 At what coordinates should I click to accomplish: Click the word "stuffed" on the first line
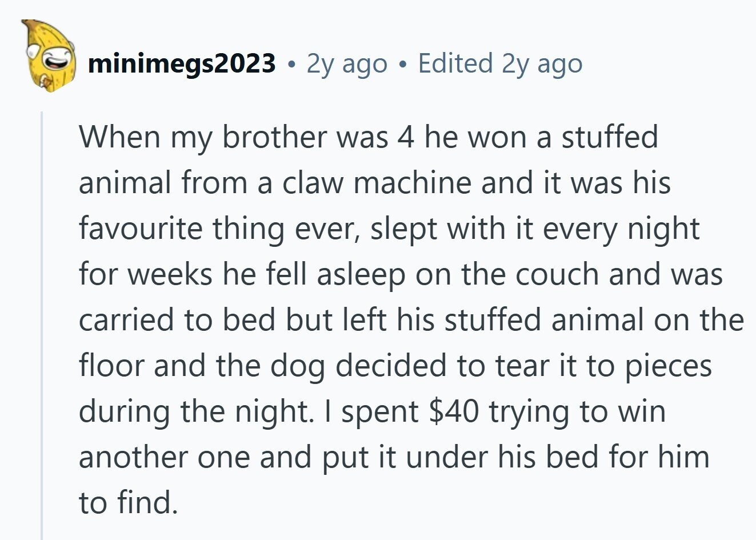609,138
